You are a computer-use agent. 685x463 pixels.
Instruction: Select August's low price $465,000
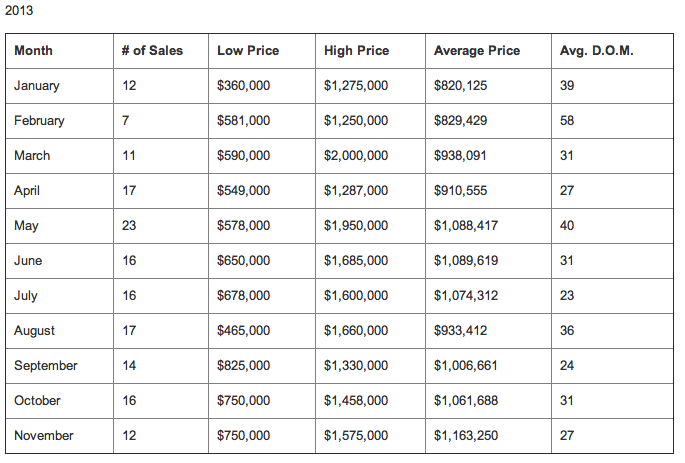click(x=243, y=331)
